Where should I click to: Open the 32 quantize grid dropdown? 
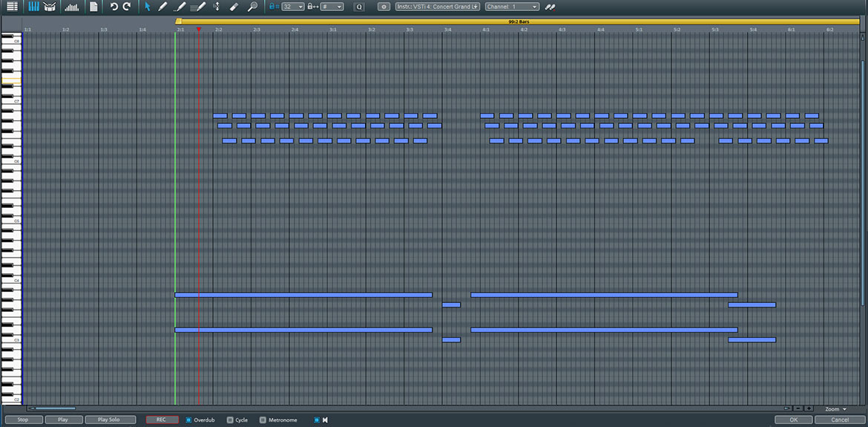293,7
